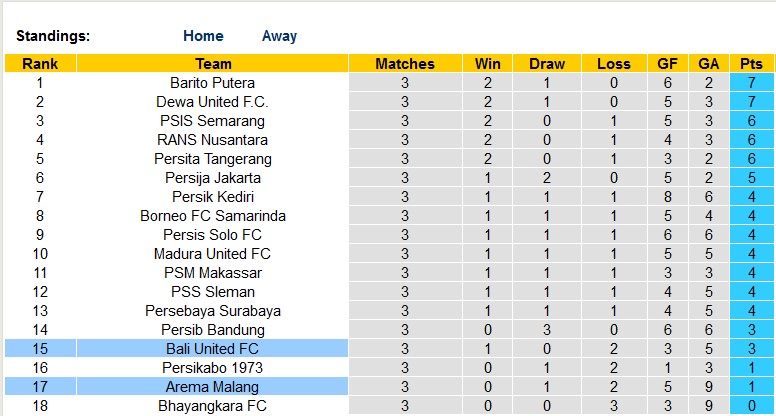The image size is (776, 416).
Task: Select Barito Putera's 7 points cell
Action: coord(751,83)
